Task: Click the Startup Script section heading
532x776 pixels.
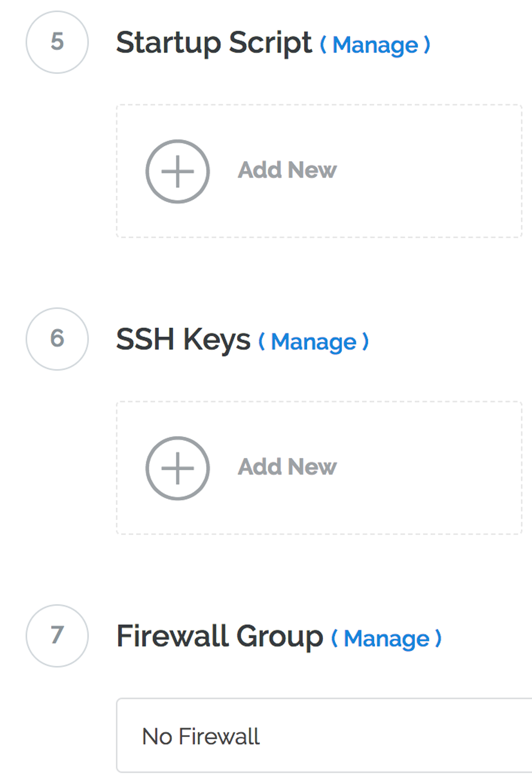Action: point(214,43)
